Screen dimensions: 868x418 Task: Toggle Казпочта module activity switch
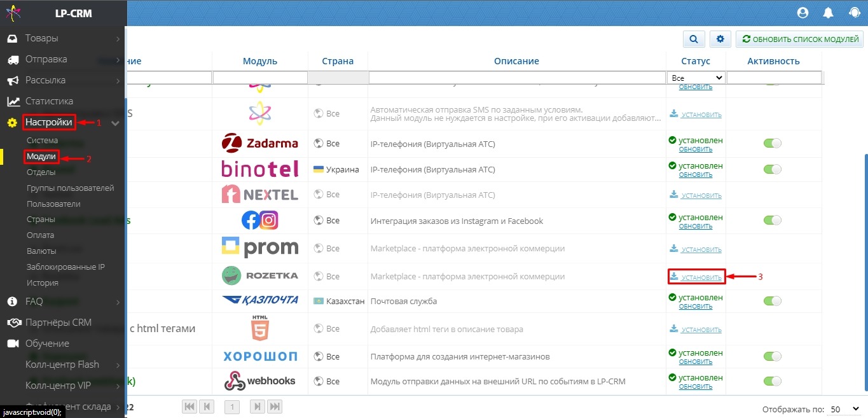pyautogui.click(x=772, y=301)
